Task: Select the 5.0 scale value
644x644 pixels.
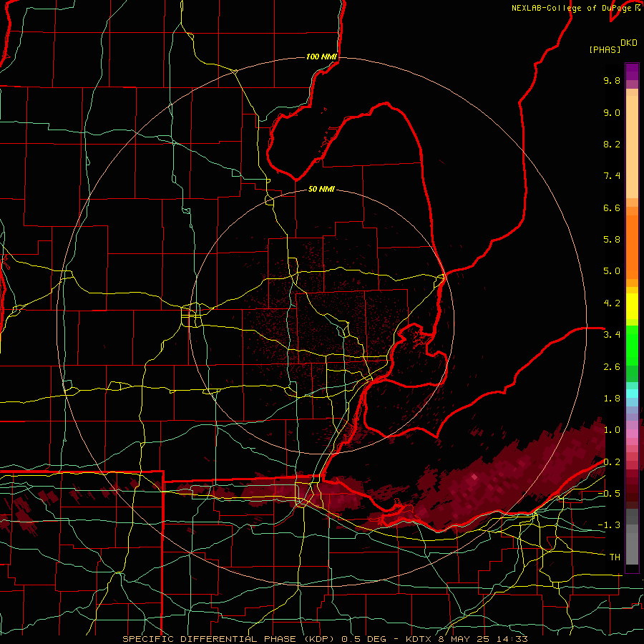Action: pos(612,271)
